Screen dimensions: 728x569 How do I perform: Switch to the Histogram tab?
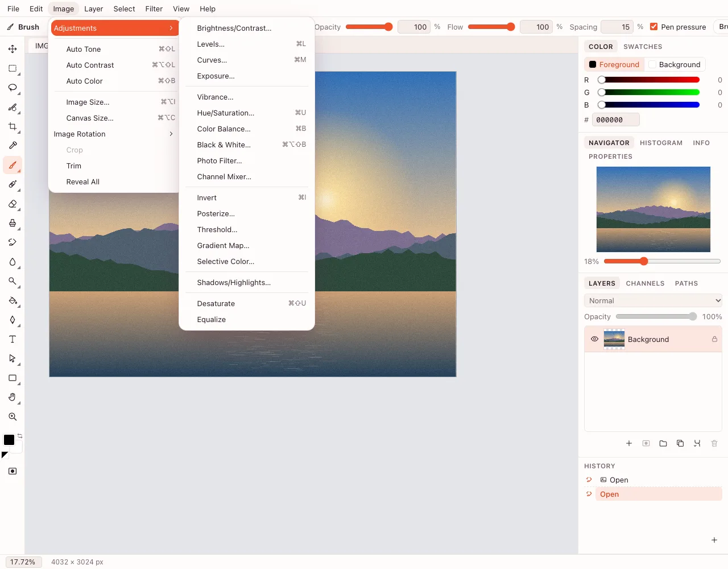(x=661, y=143)
